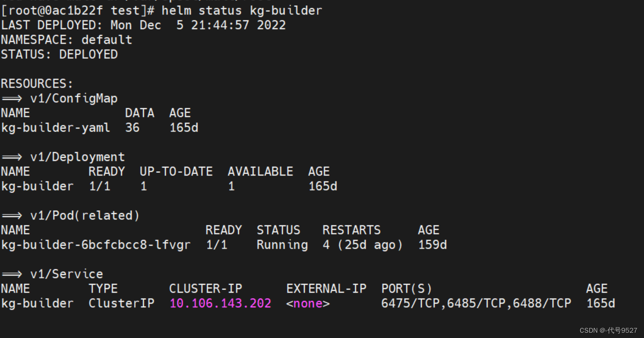Select the 'v1/Deployment' section header
Image resolution: width=644 pixels, height=338 pixels.
click(x=78, y=157)
